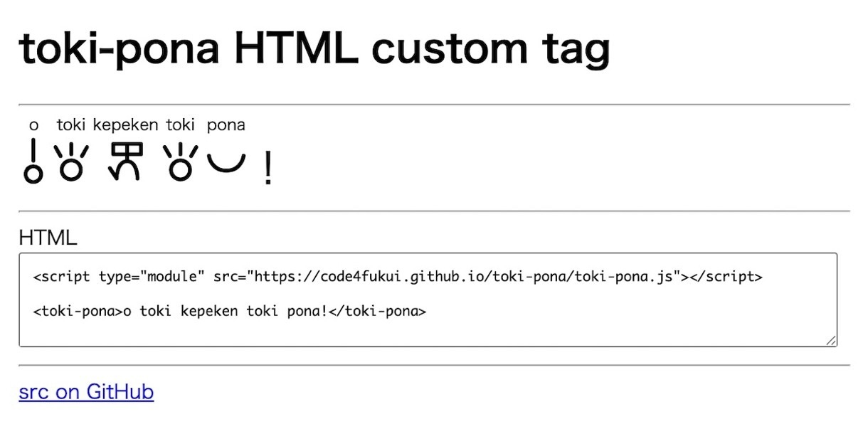This screenshot has height=434, width=868.
Task: Click the script tag line in textarea
Action: [x=398, y=277]
